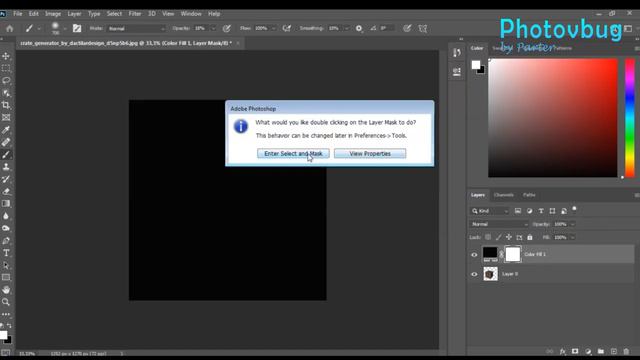Open the Edit Toolbar three-dots menu
Viewport: 640px width, 360px height.
pyautogui.click(x=6, y=314)
